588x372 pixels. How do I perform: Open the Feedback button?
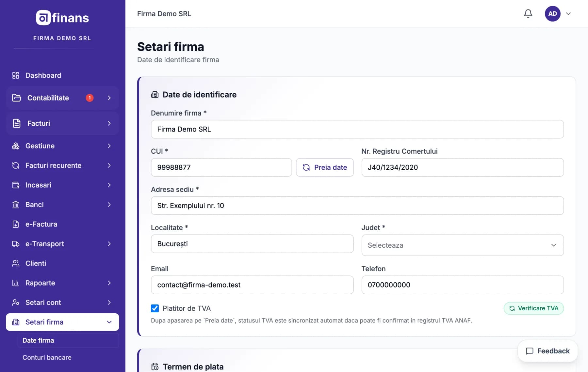click(547, 351)
